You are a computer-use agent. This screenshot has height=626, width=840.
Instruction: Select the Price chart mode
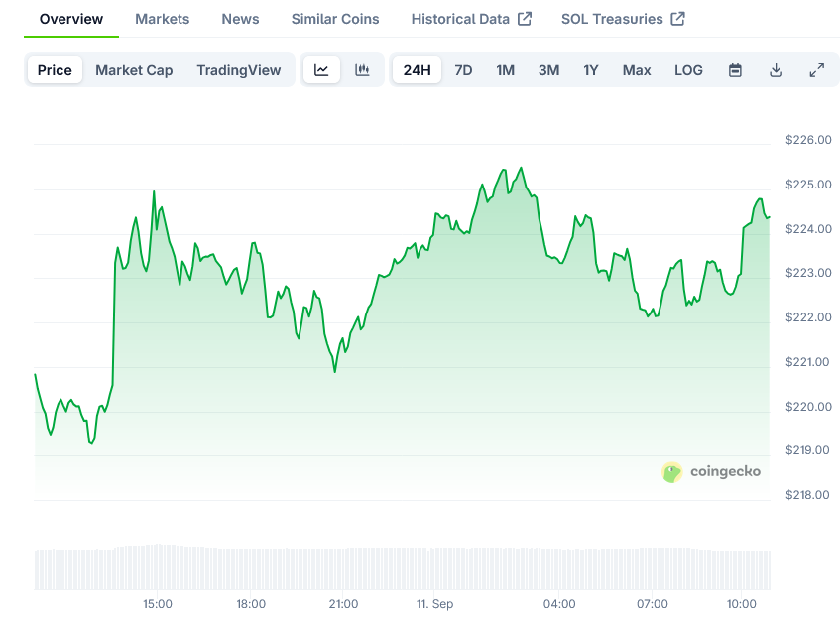pos(55,70)
